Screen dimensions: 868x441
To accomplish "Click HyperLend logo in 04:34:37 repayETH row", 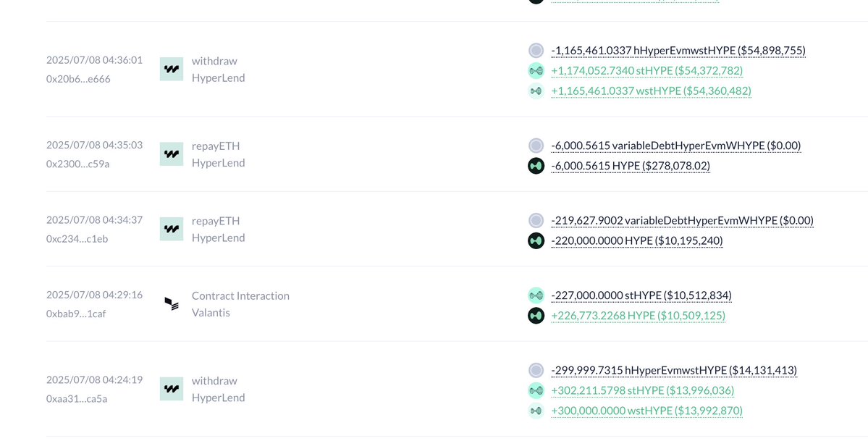I will [172, 229].
